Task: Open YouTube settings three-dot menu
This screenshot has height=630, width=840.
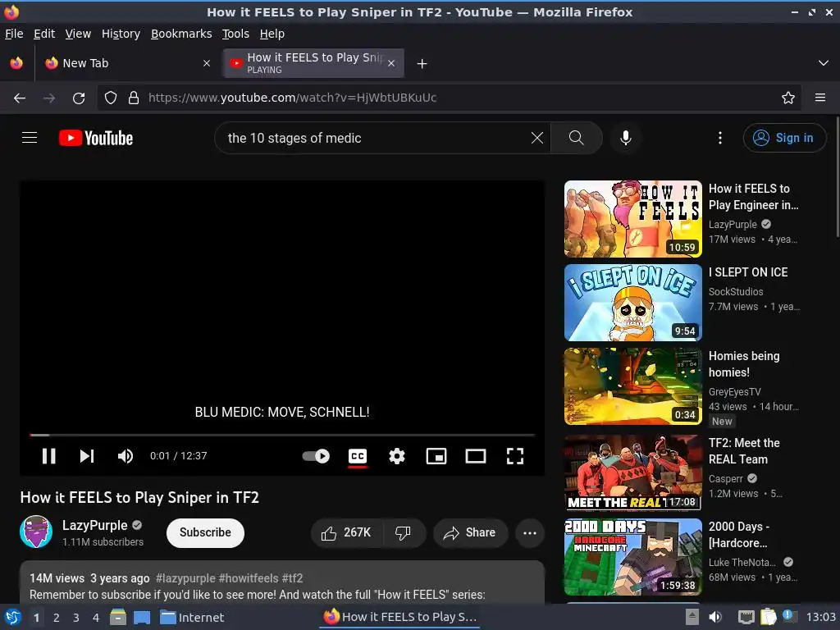Action: tap(720, 138)
